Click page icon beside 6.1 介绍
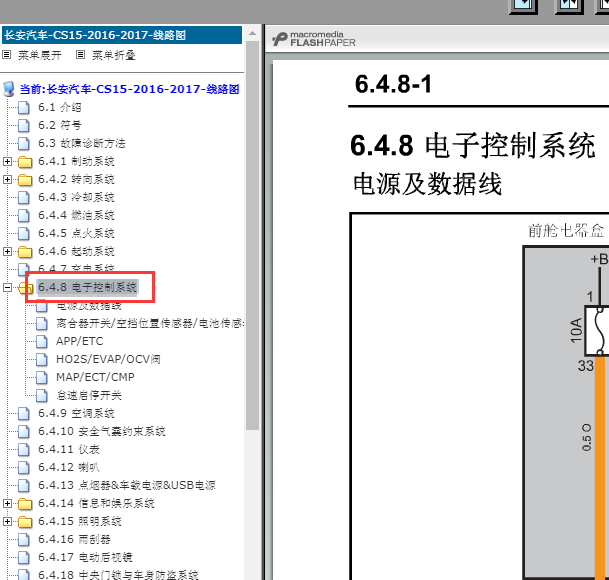 pos(24,107)
